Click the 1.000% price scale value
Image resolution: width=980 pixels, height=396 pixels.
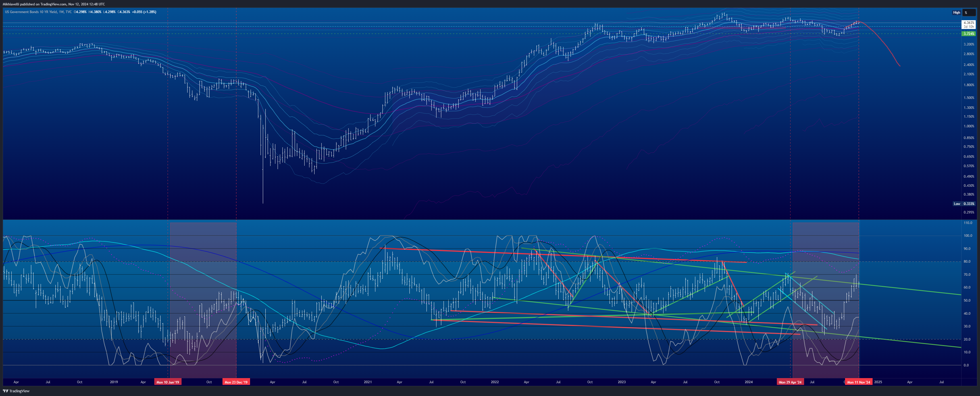coord(969,126)
